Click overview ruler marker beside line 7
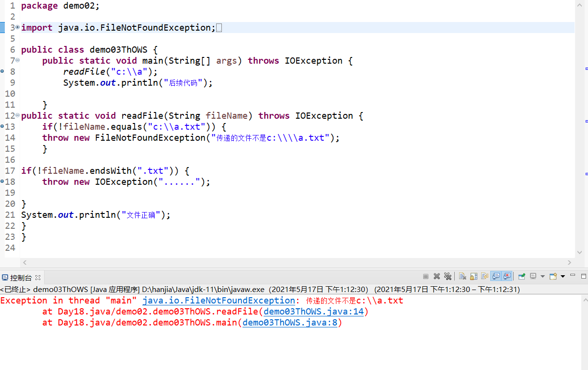 tap(586, 69)
